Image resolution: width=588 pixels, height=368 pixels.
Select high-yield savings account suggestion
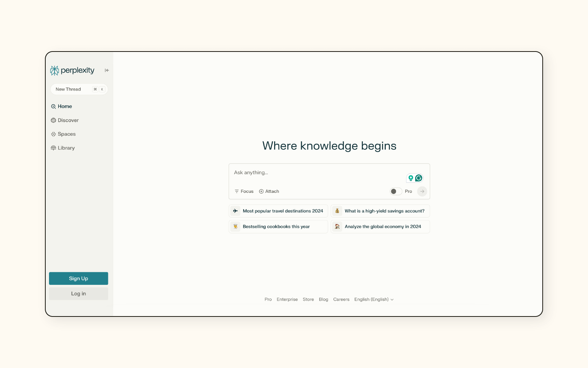click(380, 211)
